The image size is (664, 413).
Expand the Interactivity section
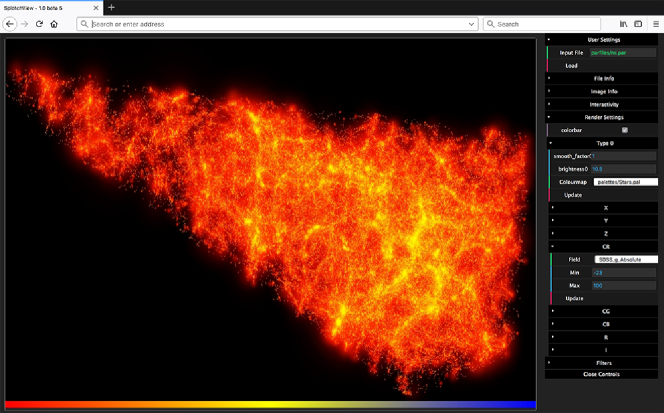[x=601, y=105]
